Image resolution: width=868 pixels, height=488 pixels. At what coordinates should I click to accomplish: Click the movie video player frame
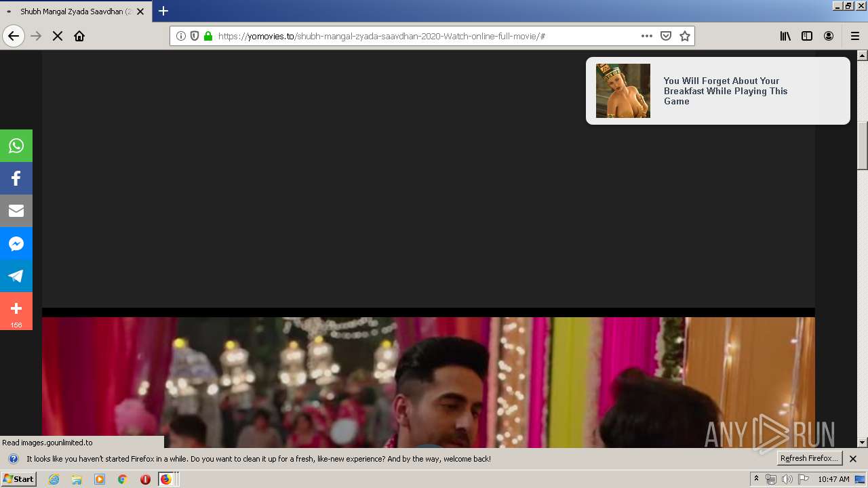pos(429,382)
